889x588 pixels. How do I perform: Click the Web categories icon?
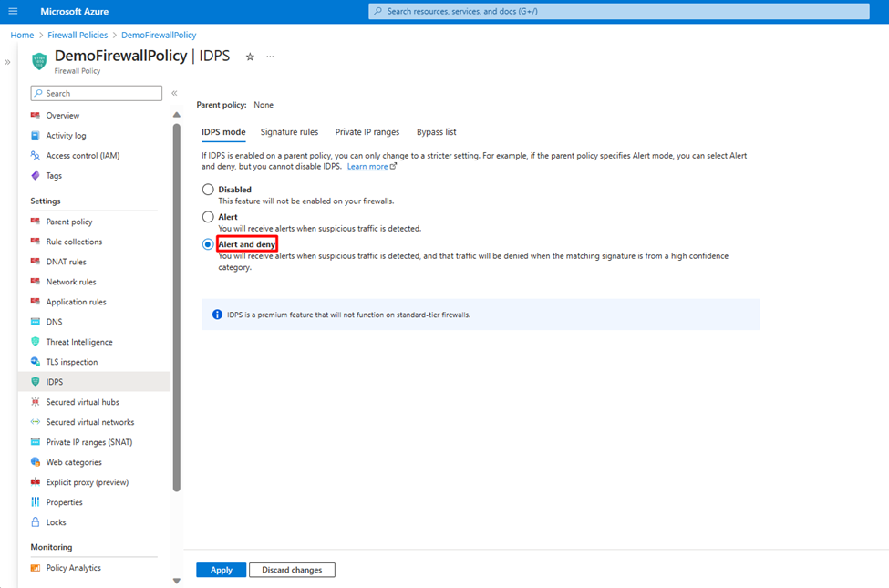point(36,462)
